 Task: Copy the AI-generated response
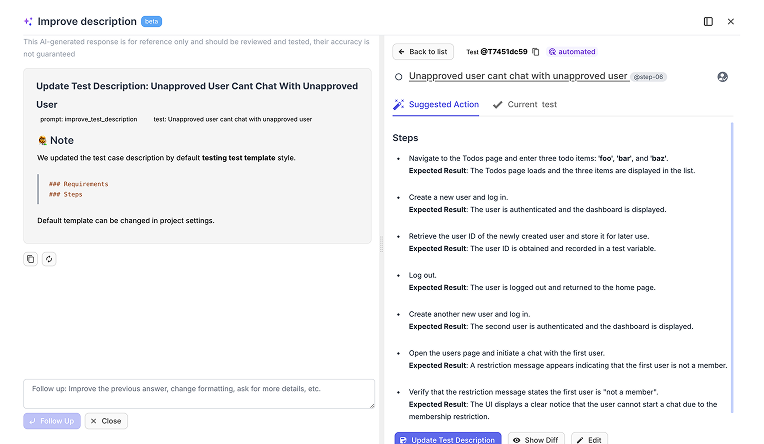[31, 259]
